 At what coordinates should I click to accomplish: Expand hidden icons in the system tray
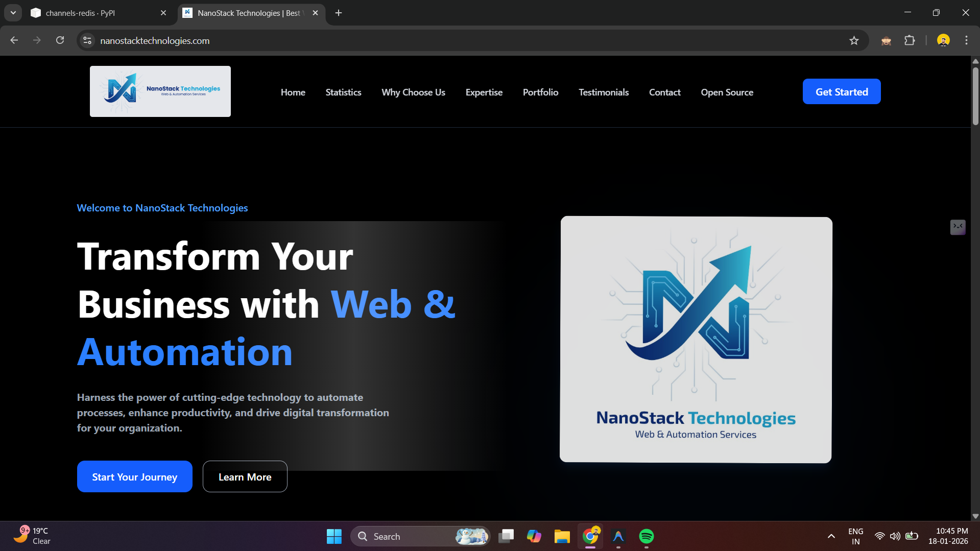(x=831, y=536)
